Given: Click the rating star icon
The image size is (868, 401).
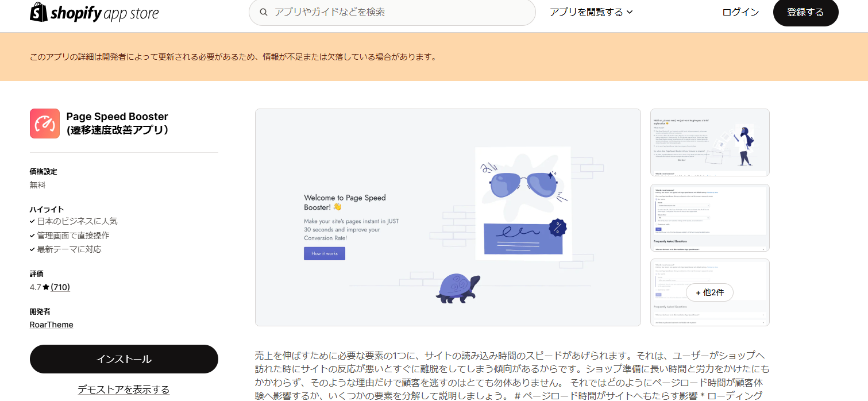Looking at the screenshot, I should pyautogui.click(x=46, y=287).
